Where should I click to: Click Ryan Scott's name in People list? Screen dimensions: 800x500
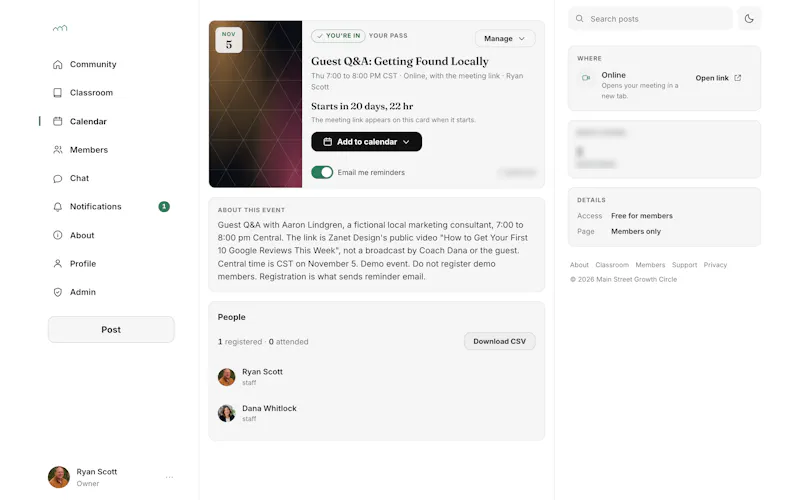point(262,372)
